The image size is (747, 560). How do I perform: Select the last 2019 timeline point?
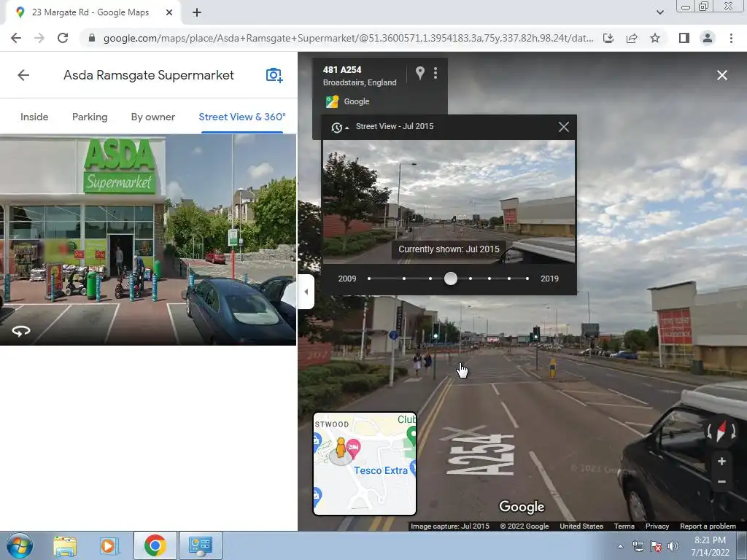click(527, 279)
